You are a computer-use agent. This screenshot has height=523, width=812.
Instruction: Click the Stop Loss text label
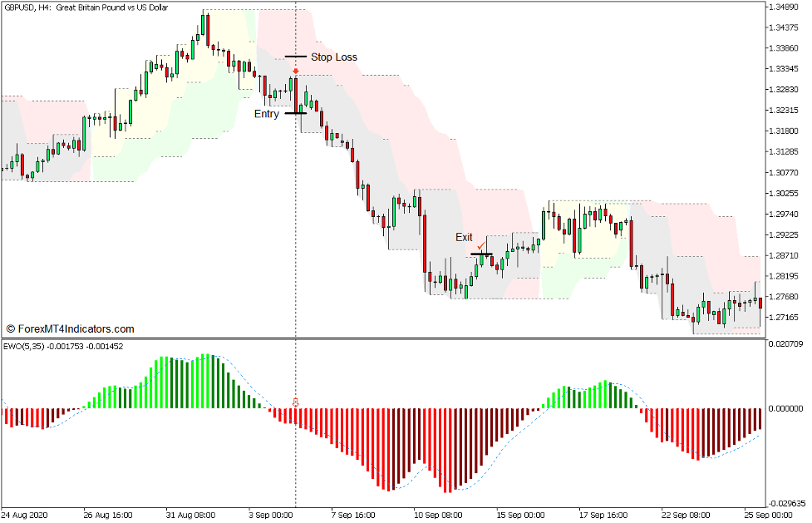(x=334, y=57)
